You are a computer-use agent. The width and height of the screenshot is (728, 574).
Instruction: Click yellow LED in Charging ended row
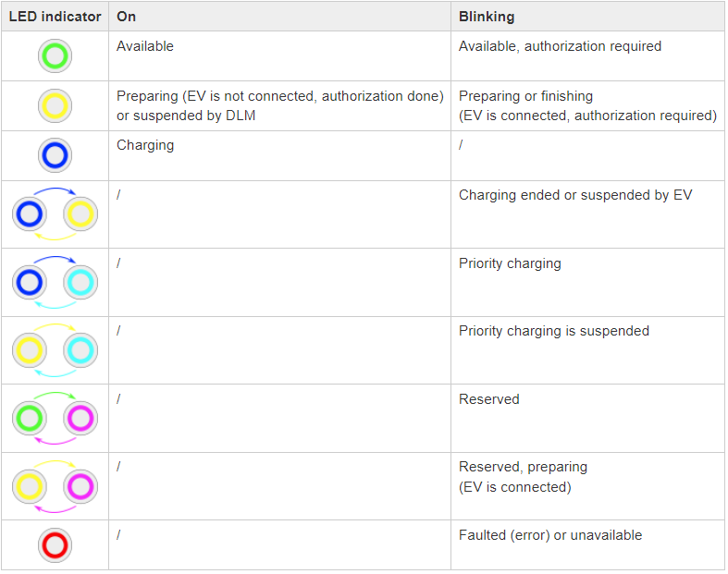pyautogui.click(x=80, y=214)
